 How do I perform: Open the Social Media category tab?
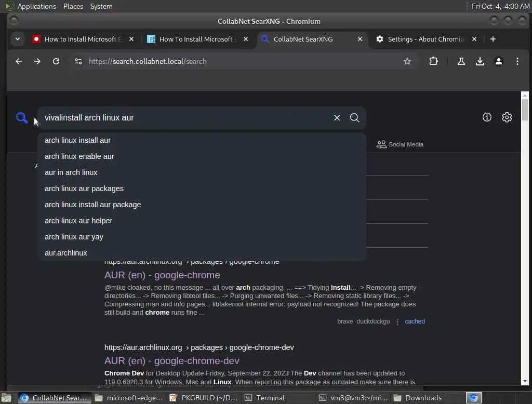400,144
